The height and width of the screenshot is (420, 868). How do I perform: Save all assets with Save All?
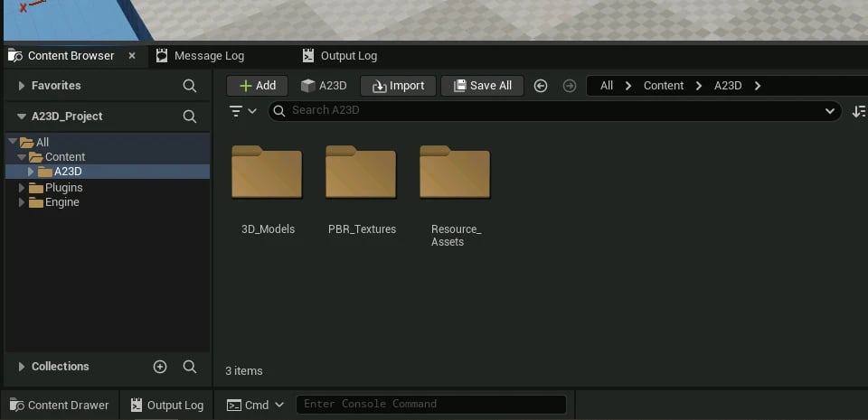pyautogui.click(x=482, y=86)
